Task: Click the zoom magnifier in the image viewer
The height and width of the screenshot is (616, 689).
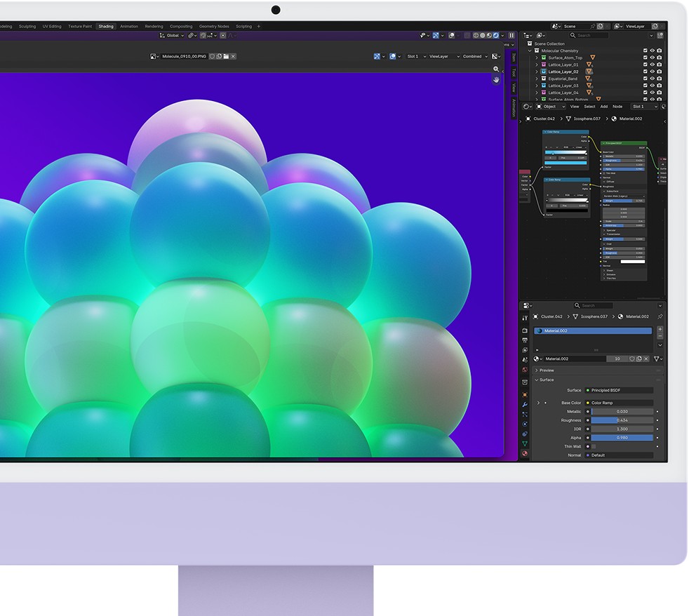Action: pyautogui.click(x=496, y=69)
